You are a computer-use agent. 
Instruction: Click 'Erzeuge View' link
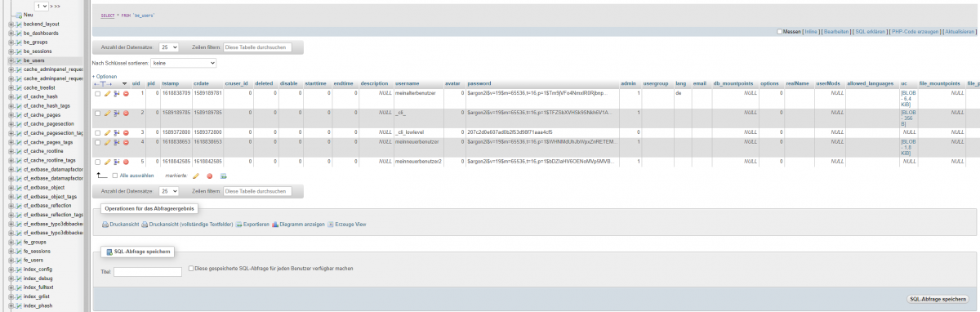click(347, 224)
